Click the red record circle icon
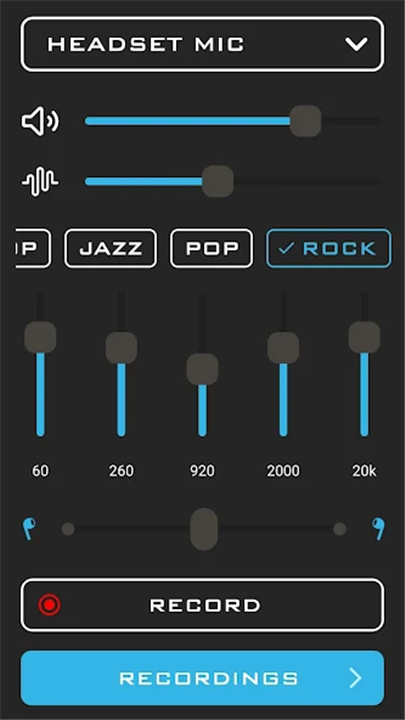 click(x=50, y=605)
